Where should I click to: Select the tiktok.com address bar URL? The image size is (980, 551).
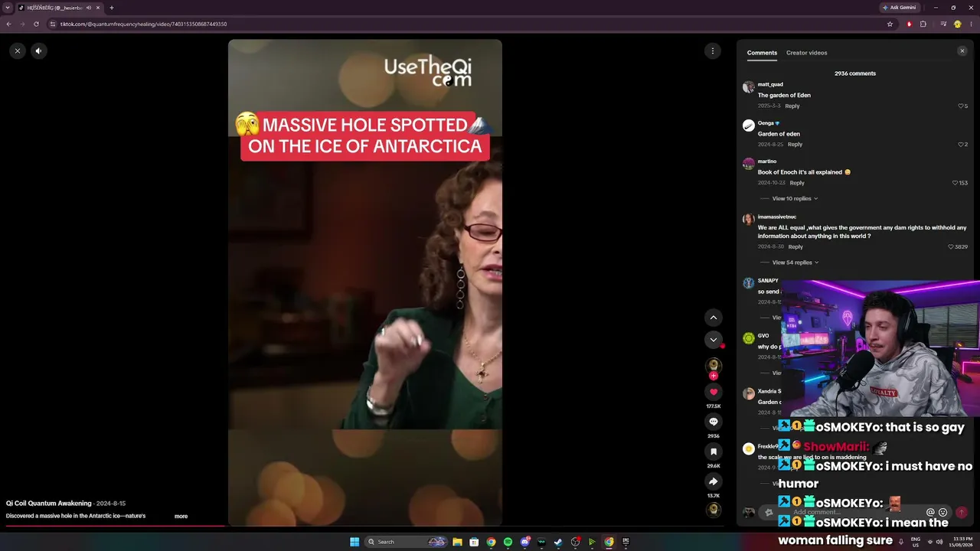(143, 24)
